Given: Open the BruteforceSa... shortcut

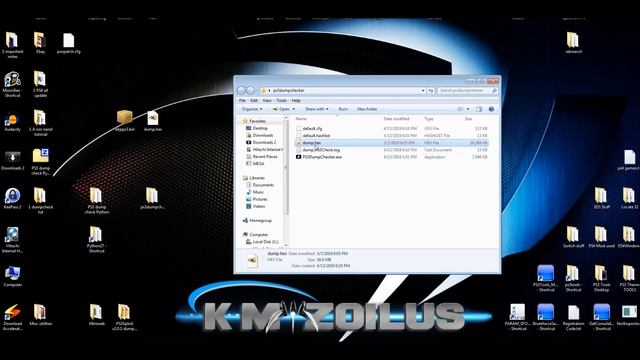Looking at the screenshot, I should [x=545, y=317].
